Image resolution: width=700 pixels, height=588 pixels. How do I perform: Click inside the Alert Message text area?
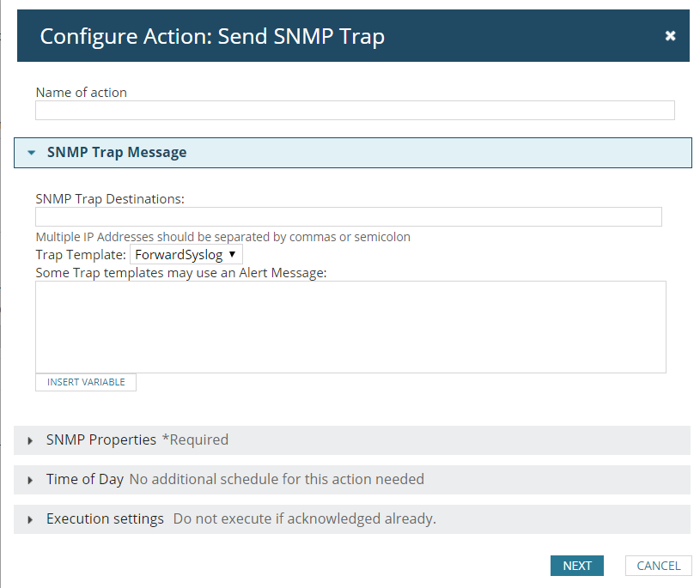(351, 327)
